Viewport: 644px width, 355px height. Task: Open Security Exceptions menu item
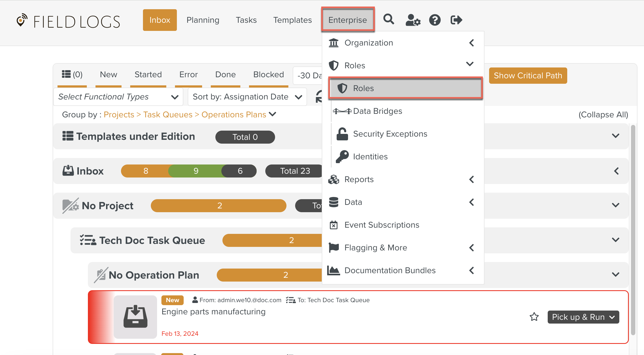pyautogui.click(x=390, y=134)
